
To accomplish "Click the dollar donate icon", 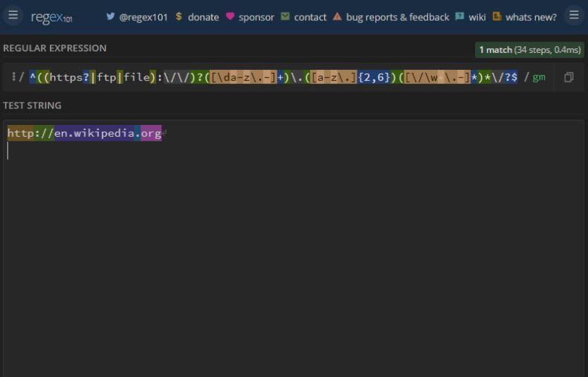I will coord(179,16).
